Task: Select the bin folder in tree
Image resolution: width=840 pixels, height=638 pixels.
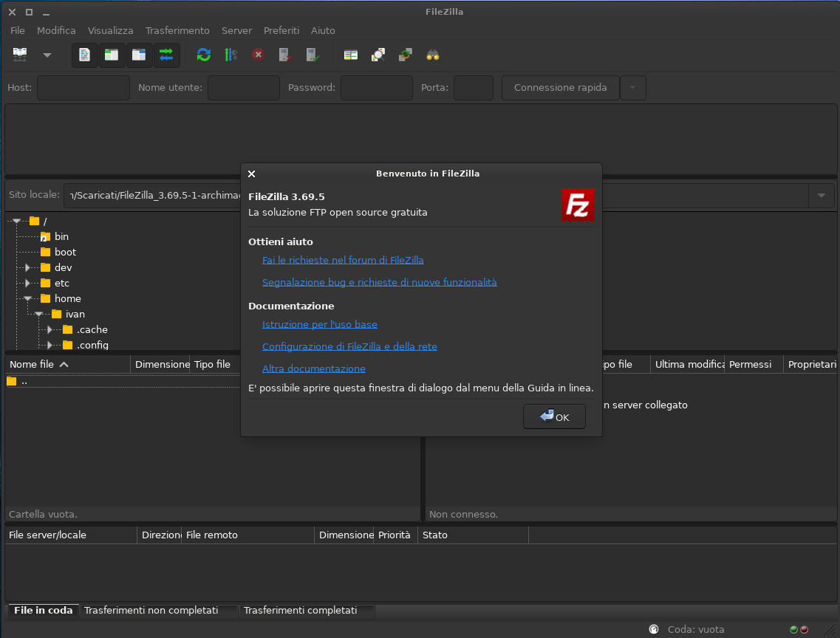Action: (x=61, y=236)
